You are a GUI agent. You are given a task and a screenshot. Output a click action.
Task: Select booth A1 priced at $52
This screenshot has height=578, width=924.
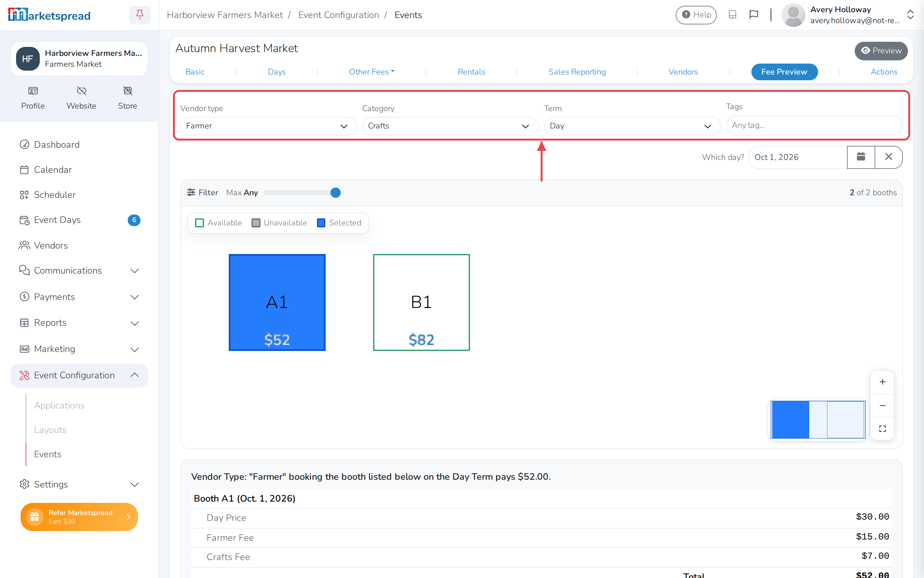coord(277,302)
